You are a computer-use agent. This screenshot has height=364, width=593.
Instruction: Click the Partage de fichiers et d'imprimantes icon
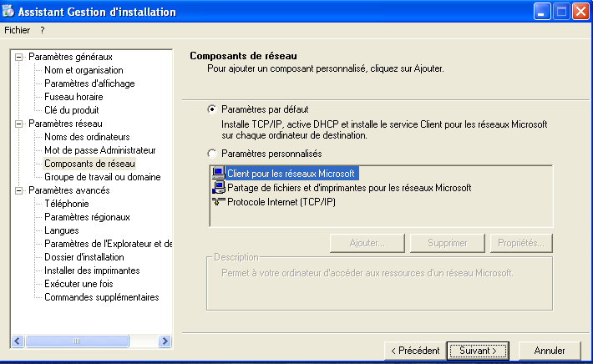click(218, 188)
